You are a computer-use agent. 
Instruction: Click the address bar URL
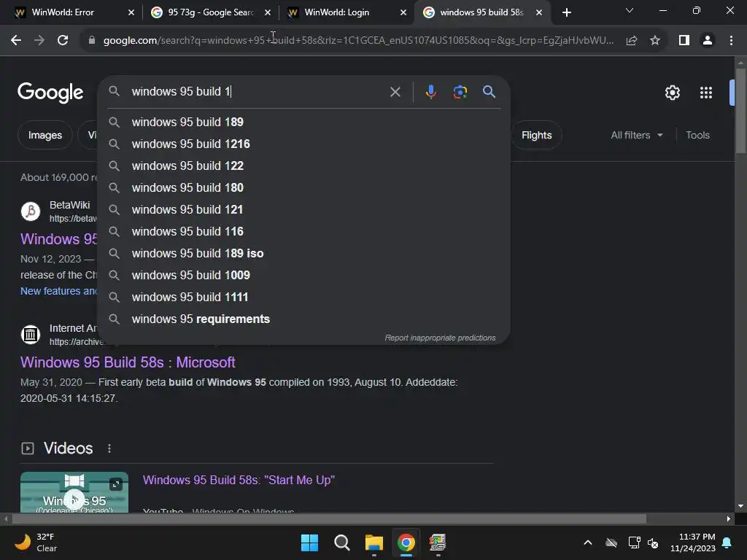[x=358, y=41]
